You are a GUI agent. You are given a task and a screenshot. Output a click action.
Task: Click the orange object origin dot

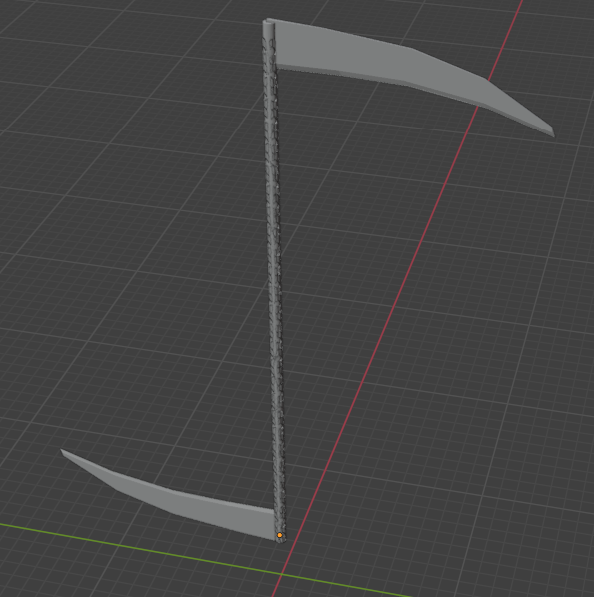[280, 535]
